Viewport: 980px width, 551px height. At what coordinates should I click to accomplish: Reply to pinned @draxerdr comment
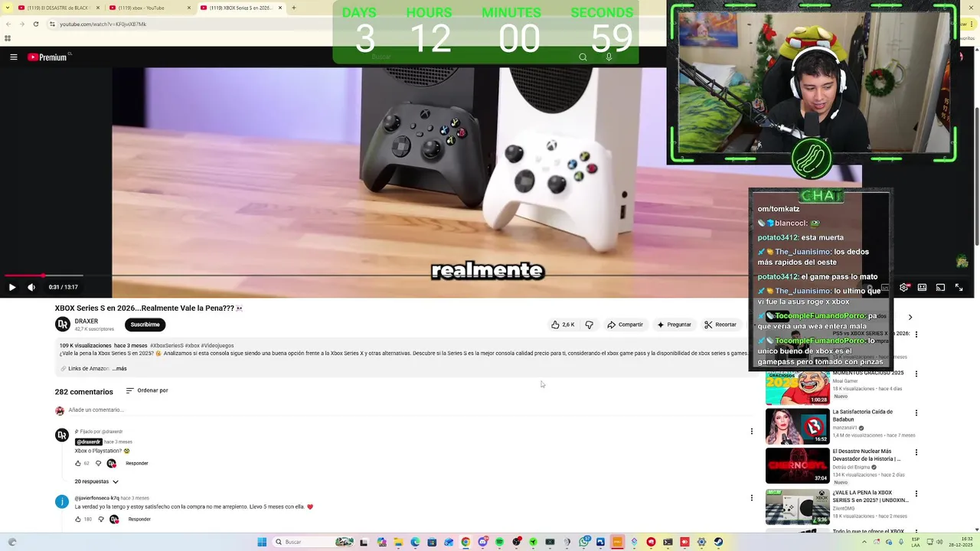(137, 463)
